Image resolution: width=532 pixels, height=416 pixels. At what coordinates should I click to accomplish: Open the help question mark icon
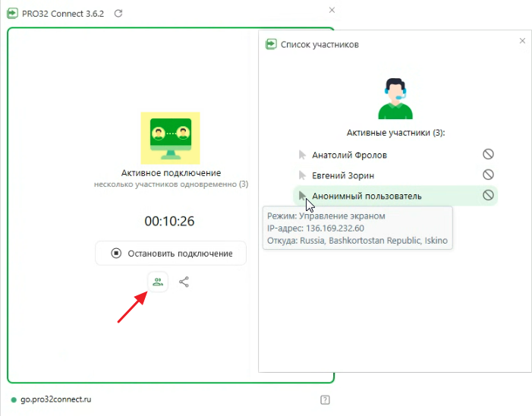[325, 400]
